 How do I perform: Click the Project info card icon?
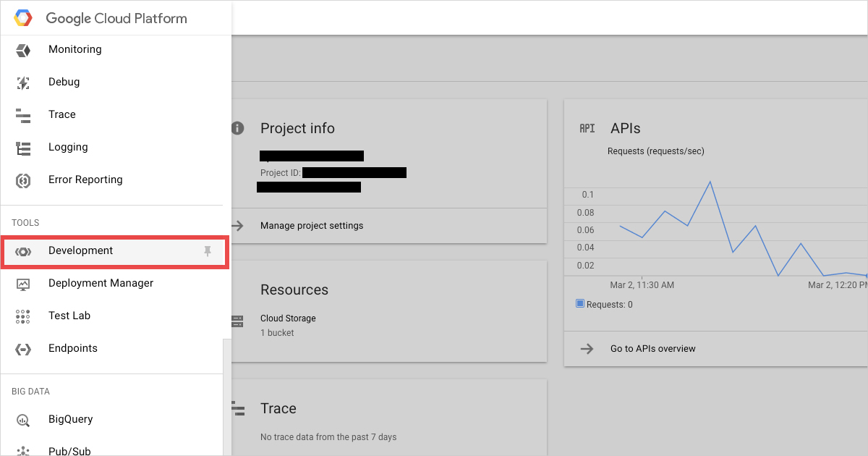238,128
